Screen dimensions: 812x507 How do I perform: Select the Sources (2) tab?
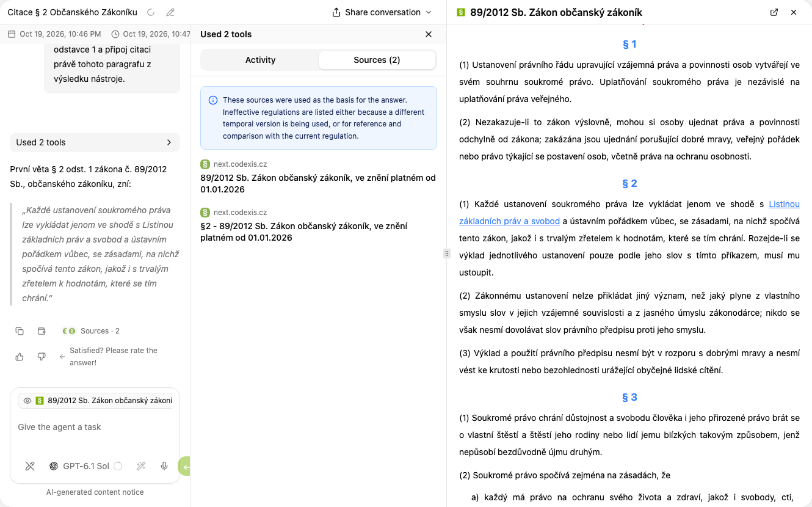(x=377, y=60)
